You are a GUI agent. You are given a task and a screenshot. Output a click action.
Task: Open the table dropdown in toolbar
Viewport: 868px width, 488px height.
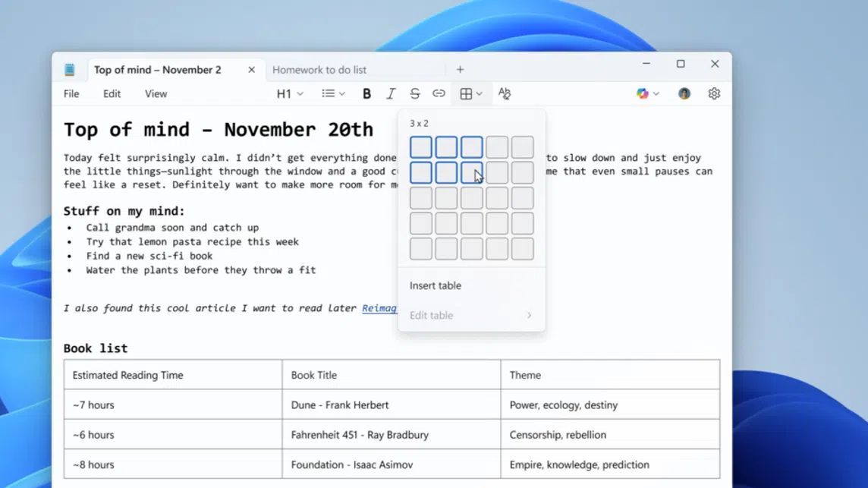click(471, 94)
